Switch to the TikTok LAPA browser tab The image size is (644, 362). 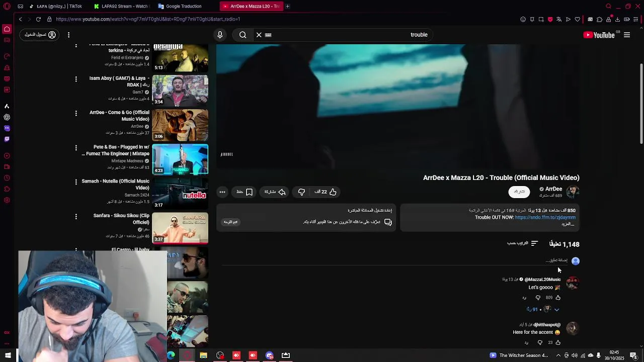pos(55,6)
